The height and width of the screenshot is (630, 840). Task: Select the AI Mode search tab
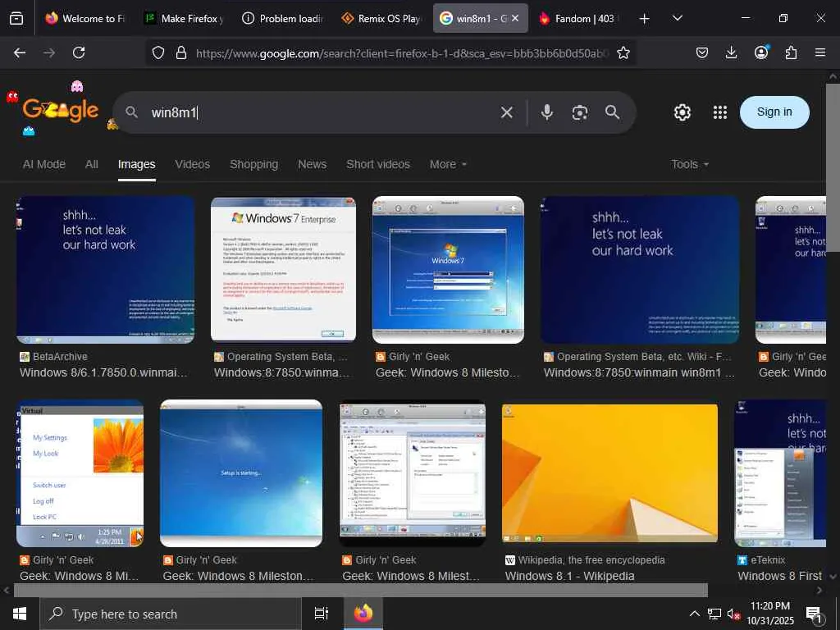(44, 164)
